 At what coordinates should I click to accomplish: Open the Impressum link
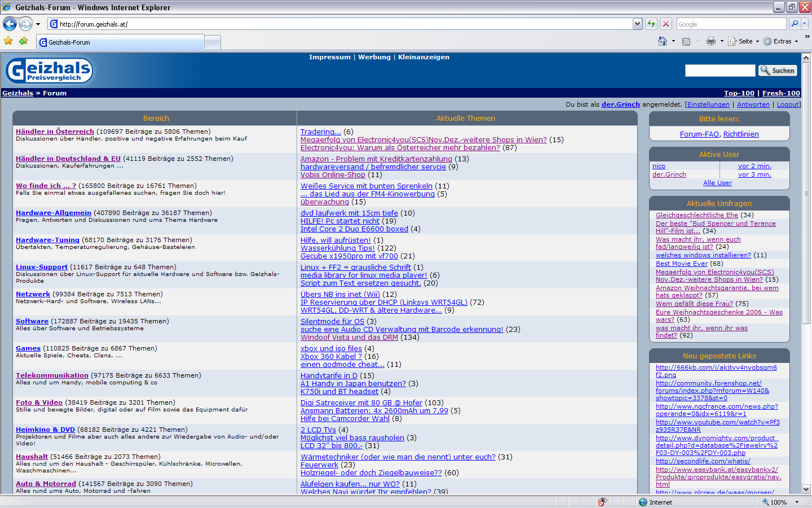coord(330,57)
